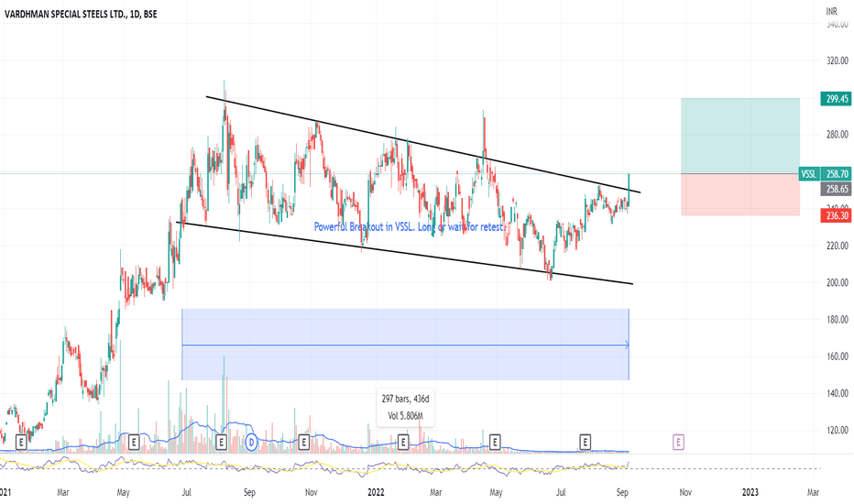The width and height of the screenshot is (854, 504).
Task: Click the Vol 5.806M label
Action: tap(405, 416)
